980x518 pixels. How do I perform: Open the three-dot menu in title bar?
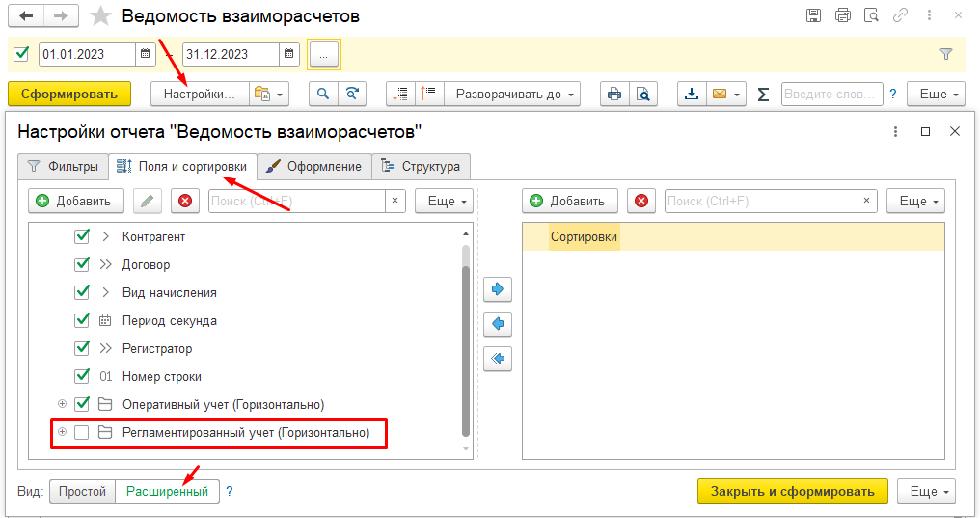pos(930,15)
